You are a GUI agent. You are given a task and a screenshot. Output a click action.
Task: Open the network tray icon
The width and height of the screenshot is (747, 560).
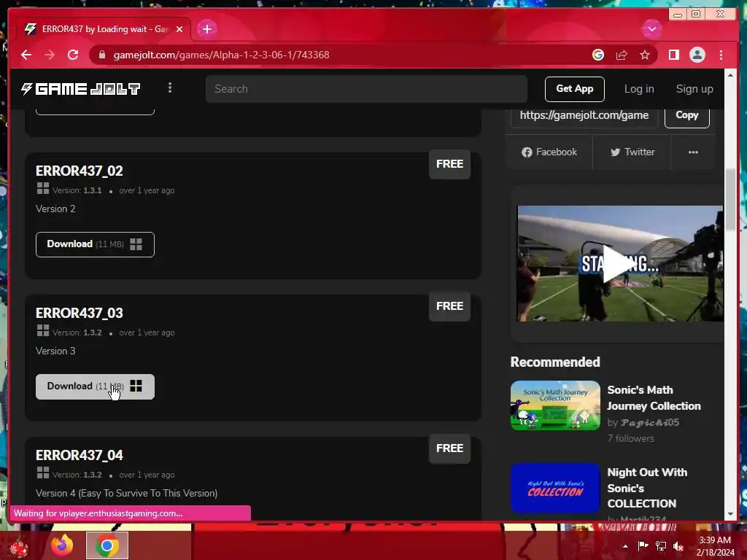pos(661,545)
